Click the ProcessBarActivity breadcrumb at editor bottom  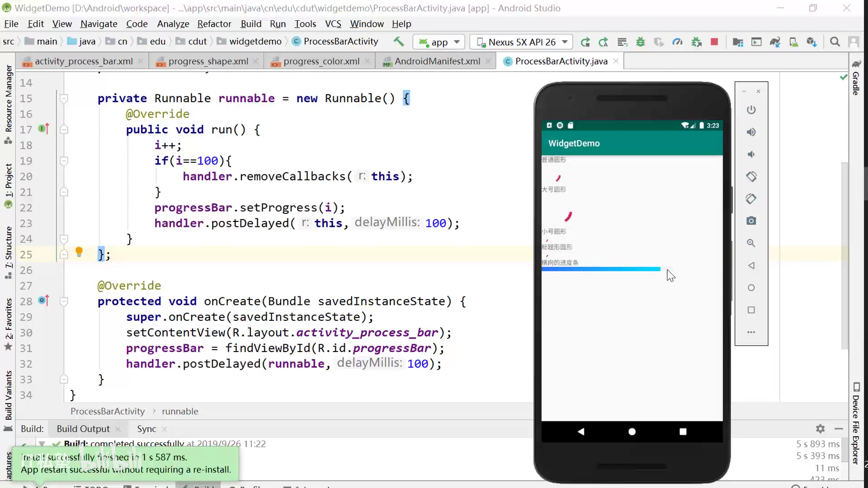pyautogui.click(x=108, y=411)
